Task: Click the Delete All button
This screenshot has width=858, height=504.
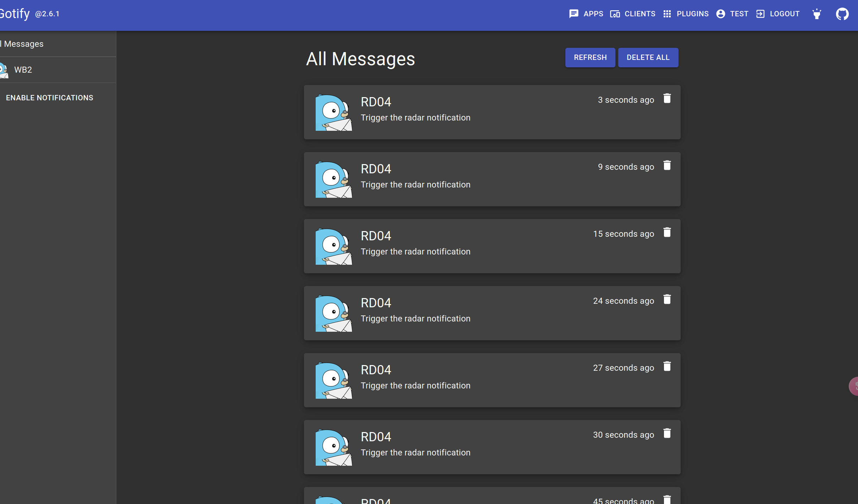Action: coord(648,57)
